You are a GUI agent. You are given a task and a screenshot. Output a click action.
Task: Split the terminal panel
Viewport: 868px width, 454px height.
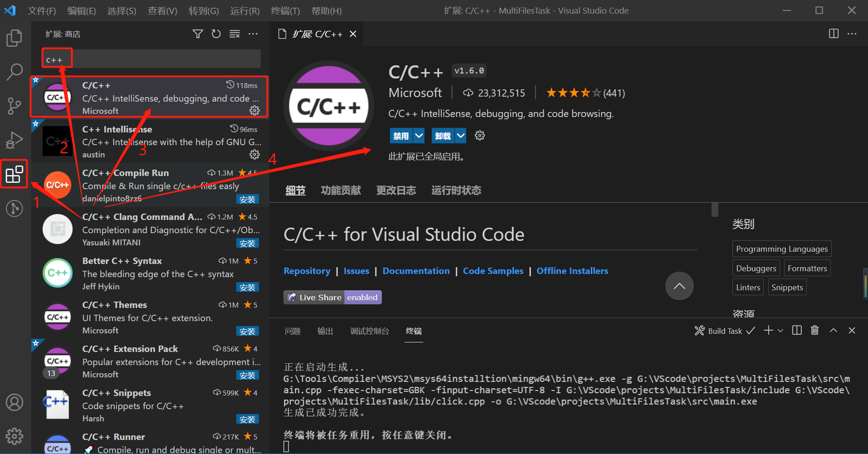click(x=797, y=330)
